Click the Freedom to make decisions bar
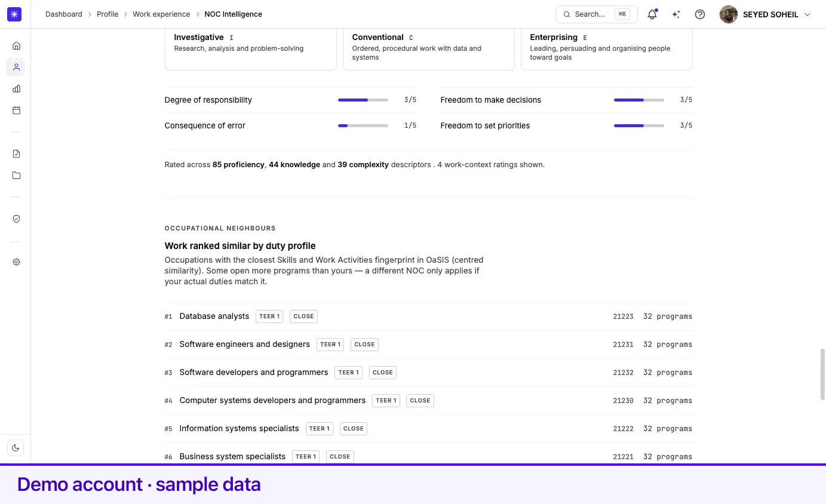The height and width of the screenshot is (504, 826). click(639, 100)
